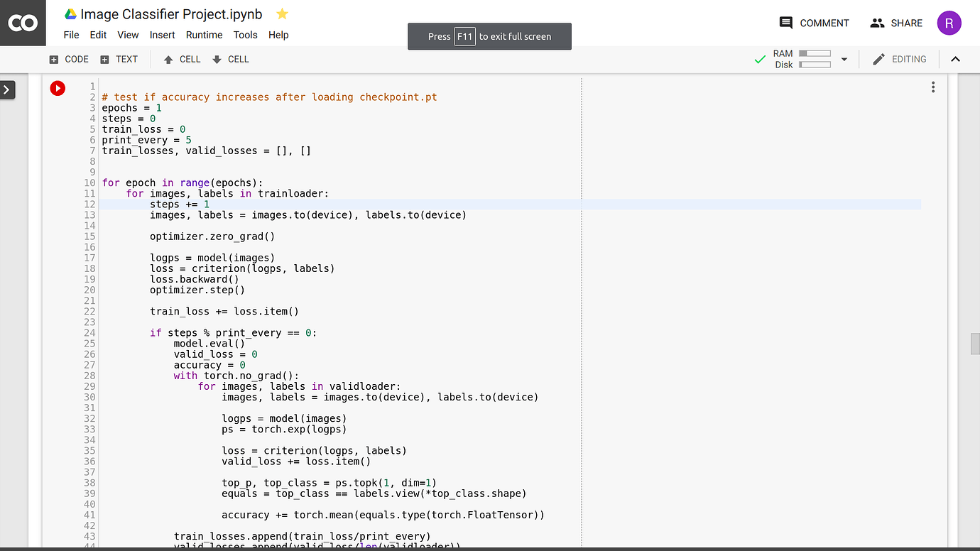Click the line 'epochs = 1'
Screen dimensions: 980x551
pos(132,107)
